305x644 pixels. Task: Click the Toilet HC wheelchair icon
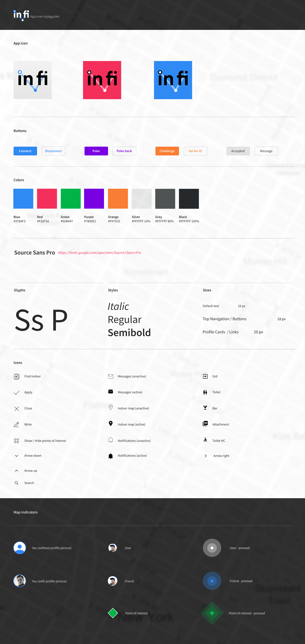(205, 440)
